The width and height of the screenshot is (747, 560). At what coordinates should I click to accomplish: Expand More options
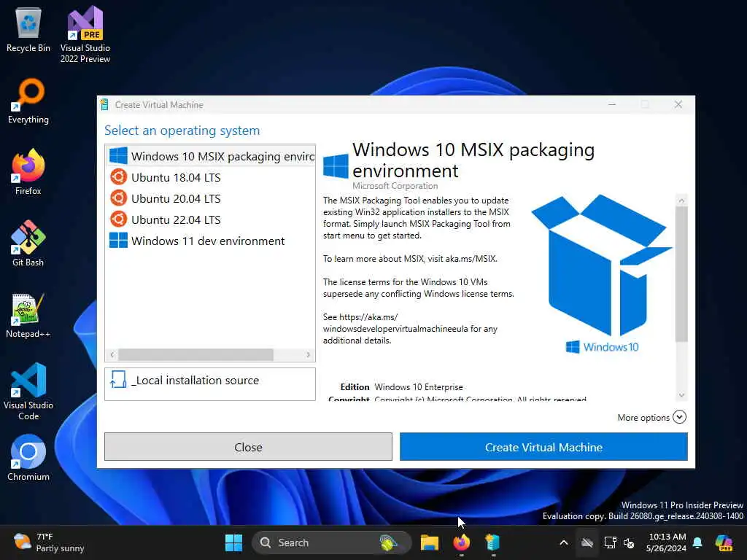pyautogui.click(x=651, y=418)
